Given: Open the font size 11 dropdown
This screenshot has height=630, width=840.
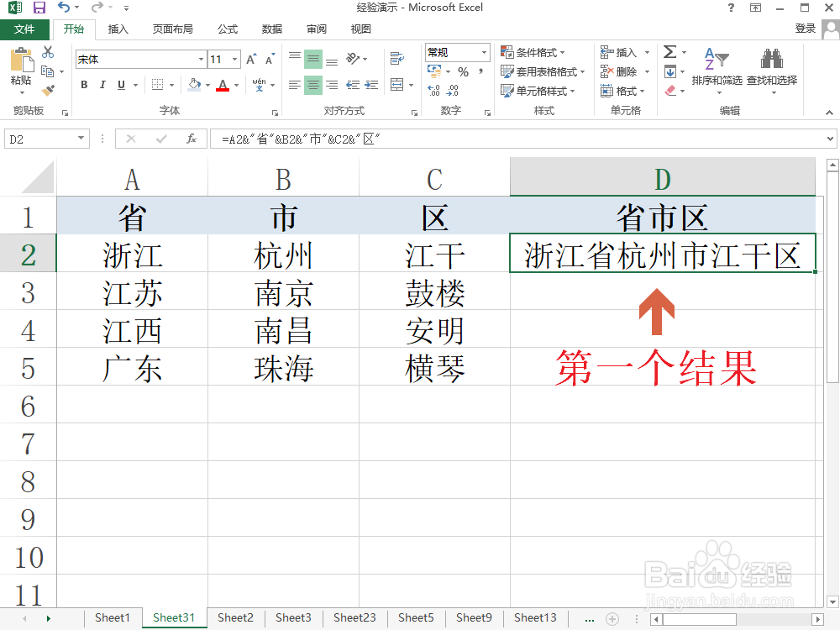Looking at the screenshot, I should (x=234, y=60).
